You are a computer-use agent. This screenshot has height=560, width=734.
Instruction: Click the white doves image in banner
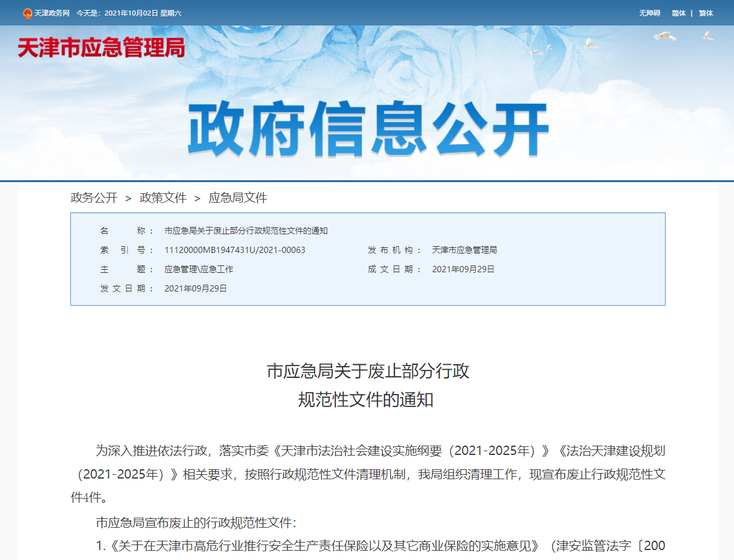click(x=664, y=36)
